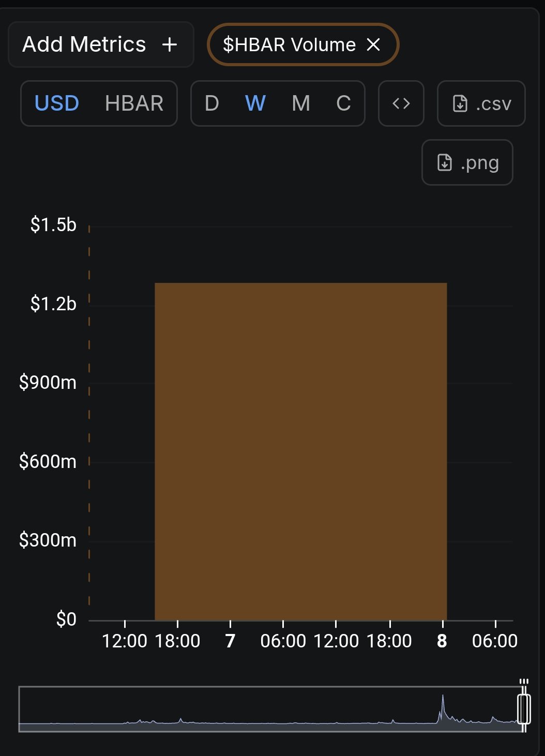Select the weekly W interval
The height and width of the screenshot is (756, 545).
[255, 103]
